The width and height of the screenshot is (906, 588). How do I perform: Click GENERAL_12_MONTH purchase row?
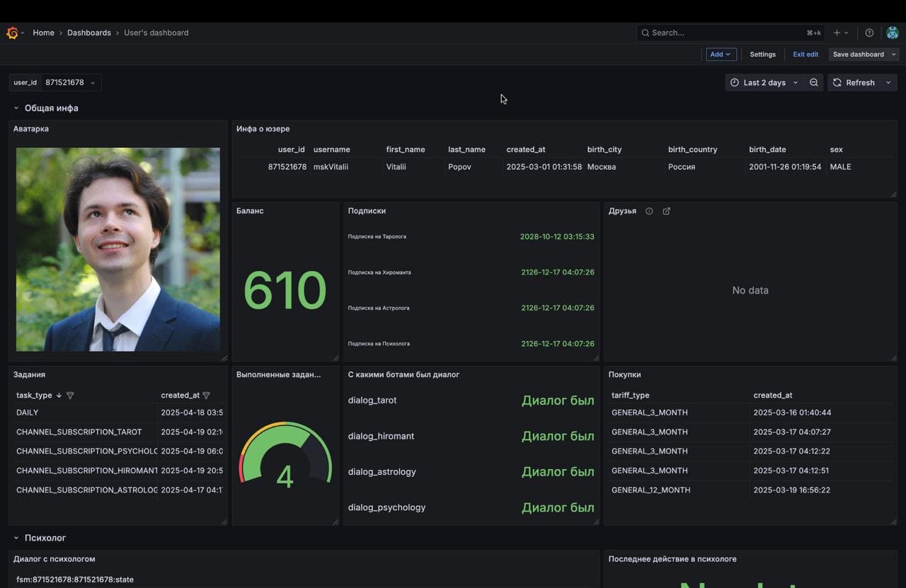pos(750,490)
